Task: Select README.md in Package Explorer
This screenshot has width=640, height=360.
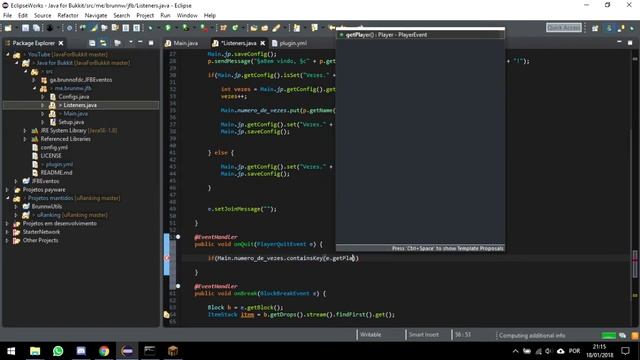Action: coord(56,173)
